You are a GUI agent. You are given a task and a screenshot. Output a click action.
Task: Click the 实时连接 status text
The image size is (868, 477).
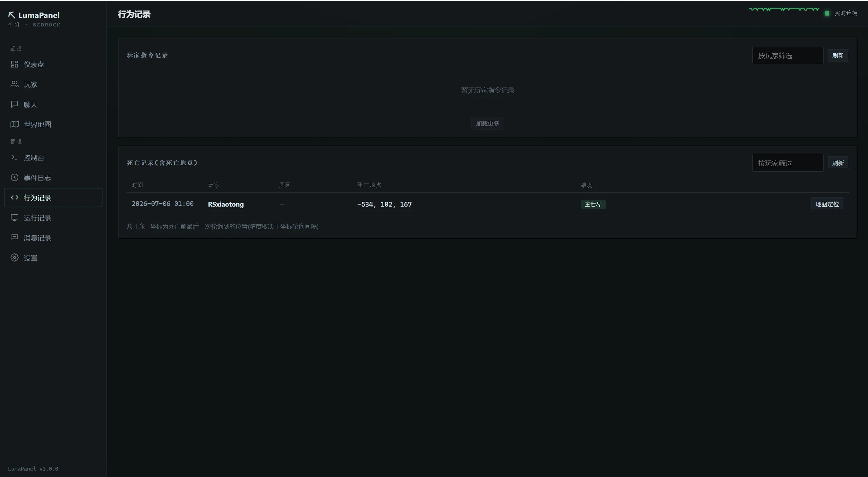point(846,13)
